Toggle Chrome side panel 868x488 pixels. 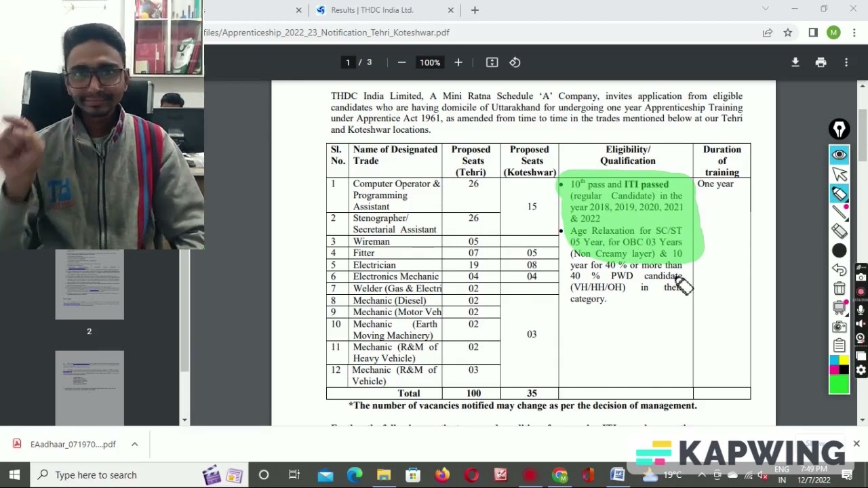pyautogui.click(x=813, y=33)
